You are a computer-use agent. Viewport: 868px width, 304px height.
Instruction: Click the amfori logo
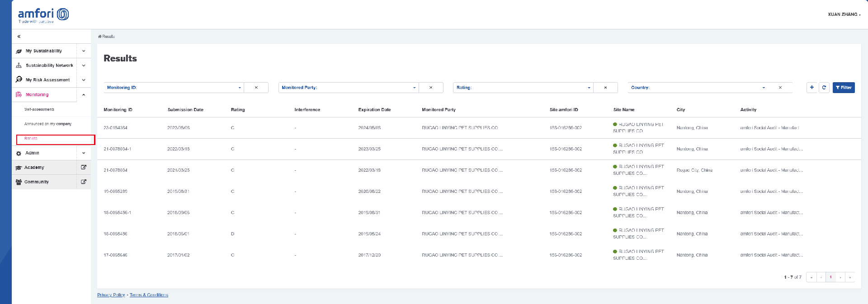pos(43,15)
